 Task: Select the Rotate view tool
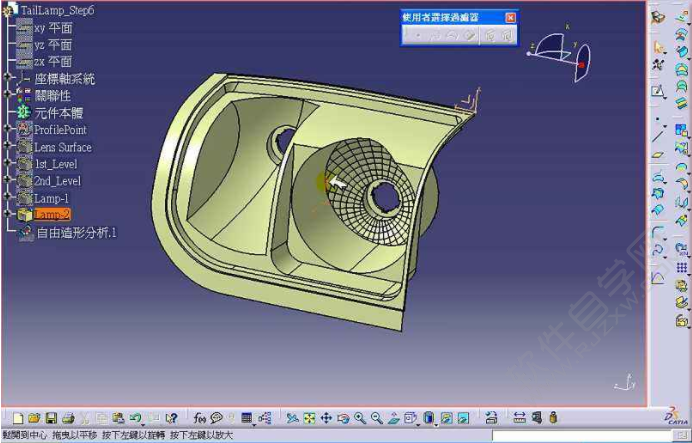[343, 418]
